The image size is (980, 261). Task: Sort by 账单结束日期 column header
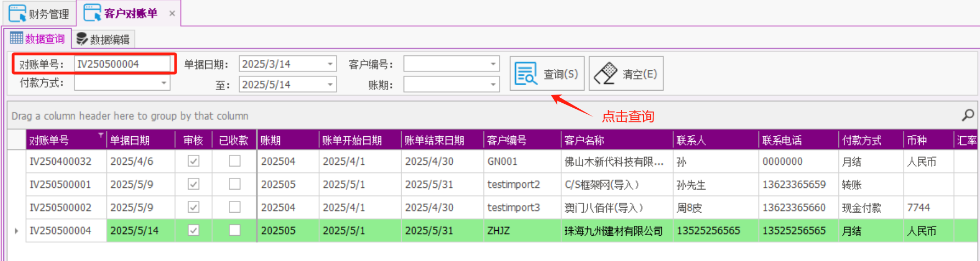(442, 140)
